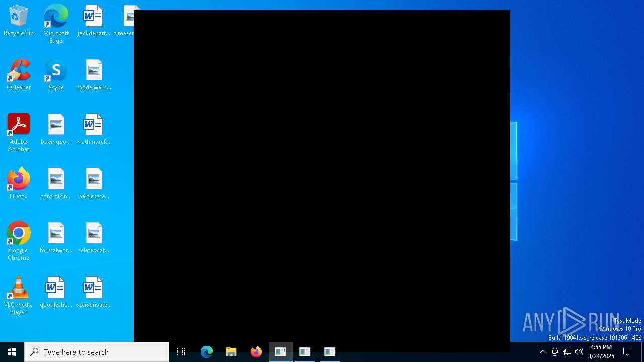The image size is (644, 362).
Task: Show hidden system tray icons
Action: click(543, 352)
